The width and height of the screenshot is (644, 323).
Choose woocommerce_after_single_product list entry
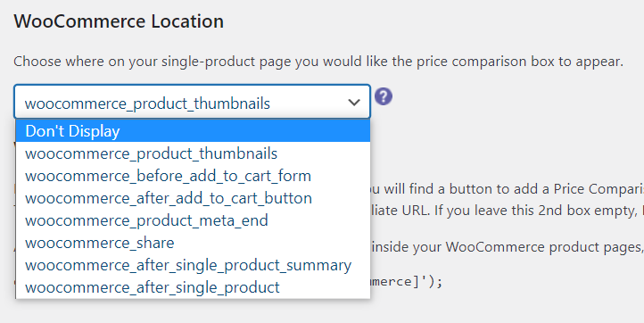pos(193,287)
